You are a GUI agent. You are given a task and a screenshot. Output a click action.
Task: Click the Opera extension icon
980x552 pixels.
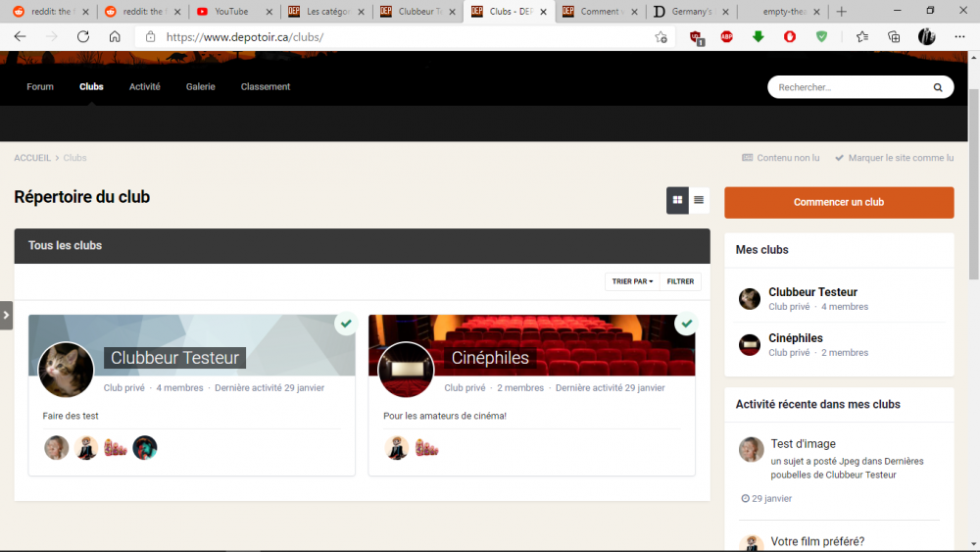tap(790, 36)
